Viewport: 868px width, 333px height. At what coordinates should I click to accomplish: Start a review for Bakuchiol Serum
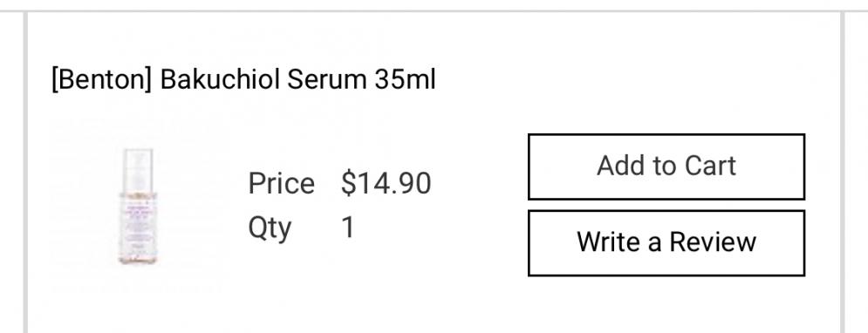tap(666, 243)
